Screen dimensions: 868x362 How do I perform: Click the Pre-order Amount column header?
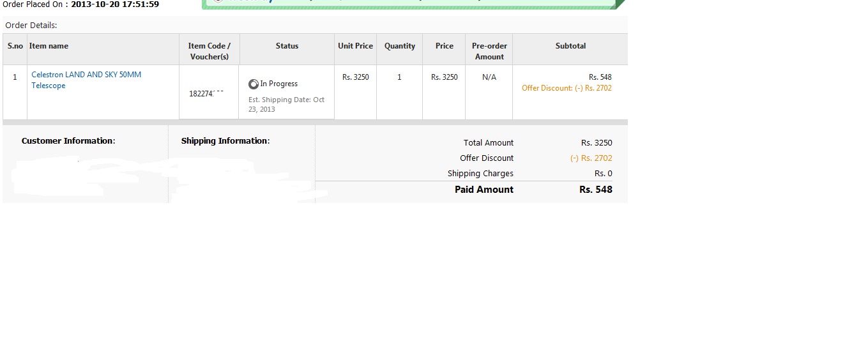click(489, 51)
